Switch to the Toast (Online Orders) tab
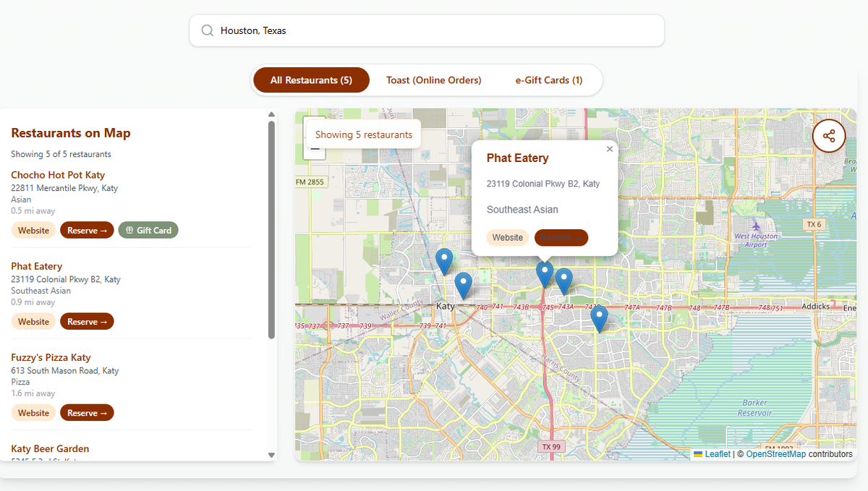Viewport: 868px width, 491px height. (433, 80)
